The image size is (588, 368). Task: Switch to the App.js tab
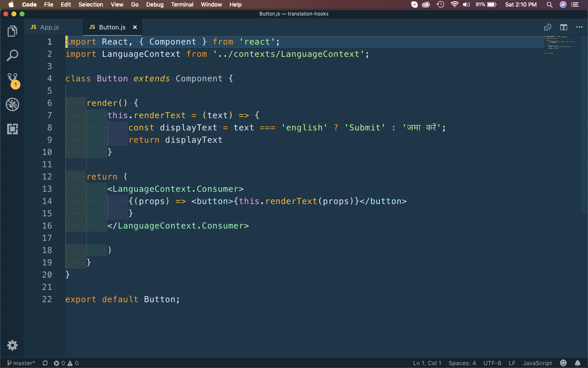point(53,27)
